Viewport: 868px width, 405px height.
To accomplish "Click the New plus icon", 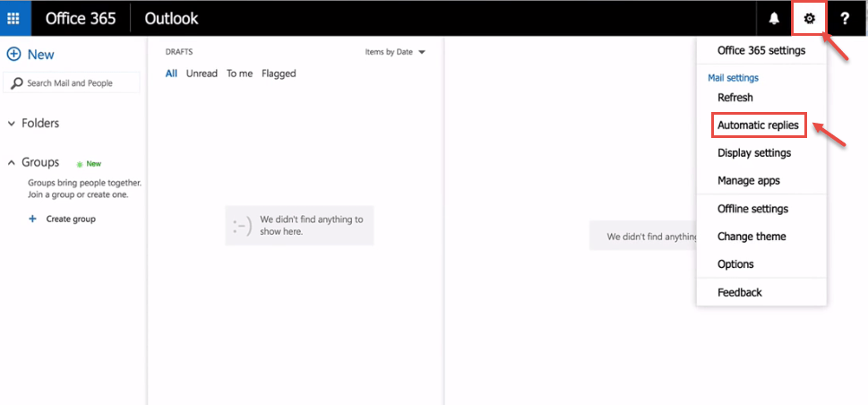I will tap(13, 55).
